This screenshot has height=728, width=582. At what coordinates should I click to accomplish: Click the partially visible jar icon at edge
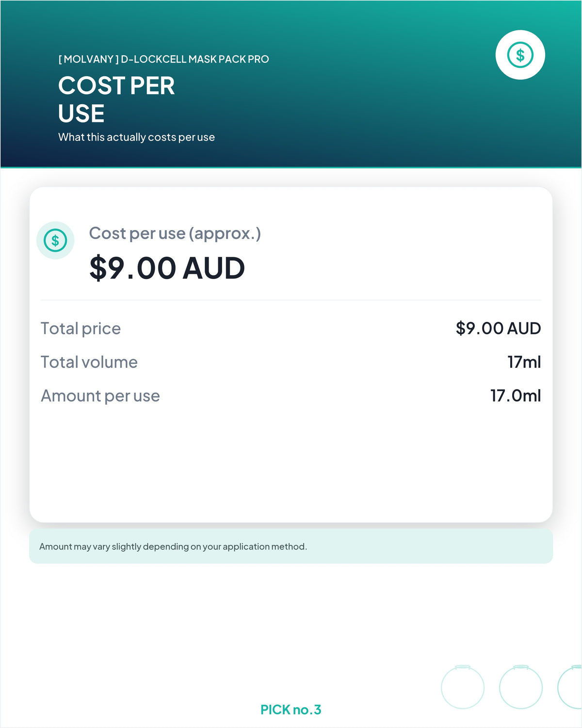pos(570,687)
